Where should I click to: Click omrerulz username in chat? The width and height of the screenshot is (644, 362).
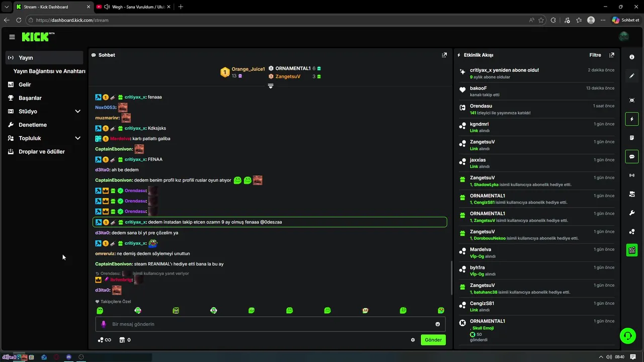[105, 253]
